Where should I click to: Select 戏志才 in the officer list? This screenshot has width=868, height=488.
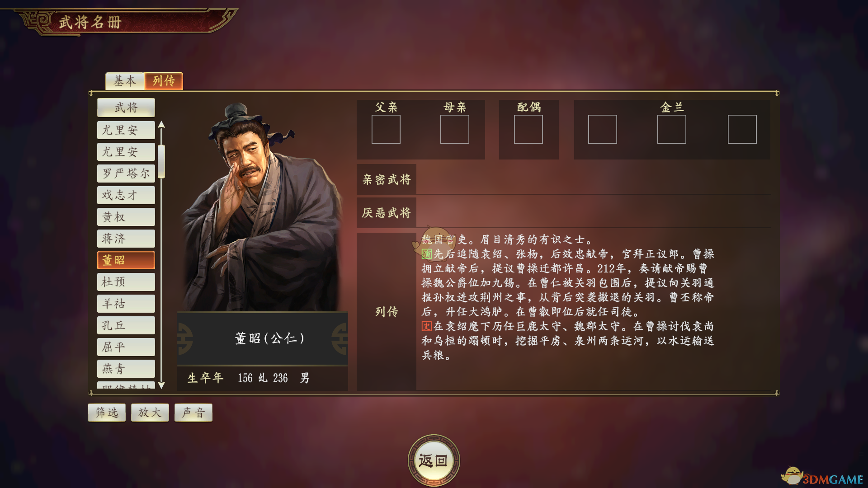pyautogui.click(x=126, y=195)
